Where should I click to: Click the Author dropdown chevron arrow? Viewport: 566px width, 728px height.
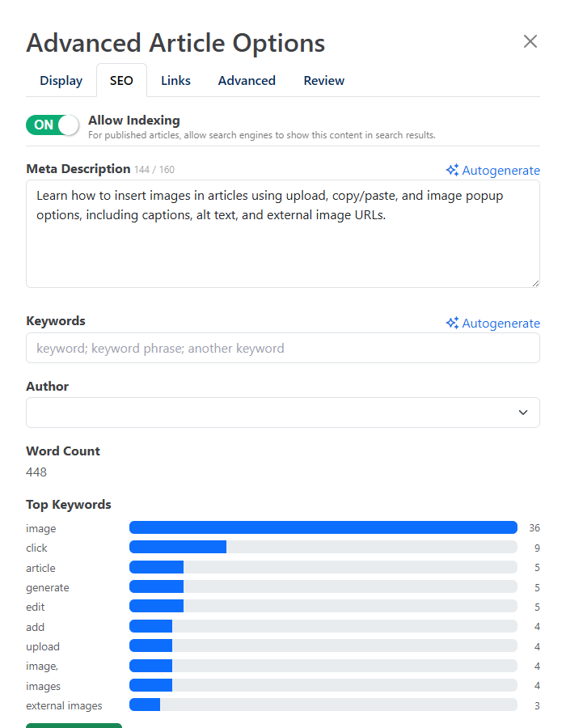point(523,413)
